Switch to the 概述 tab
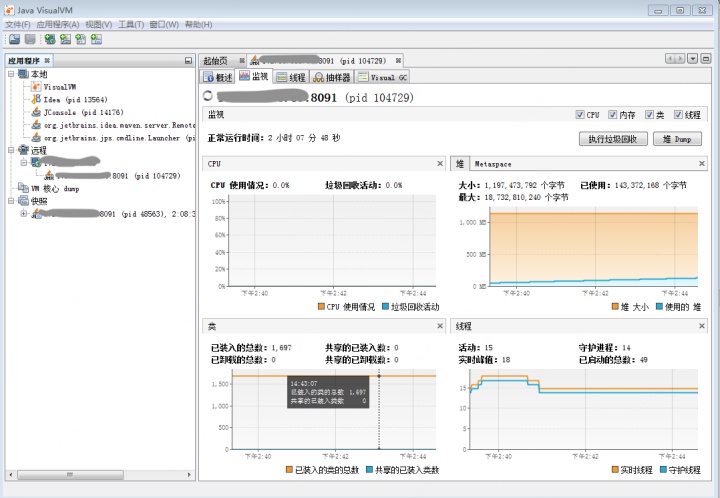 (218, 77)
